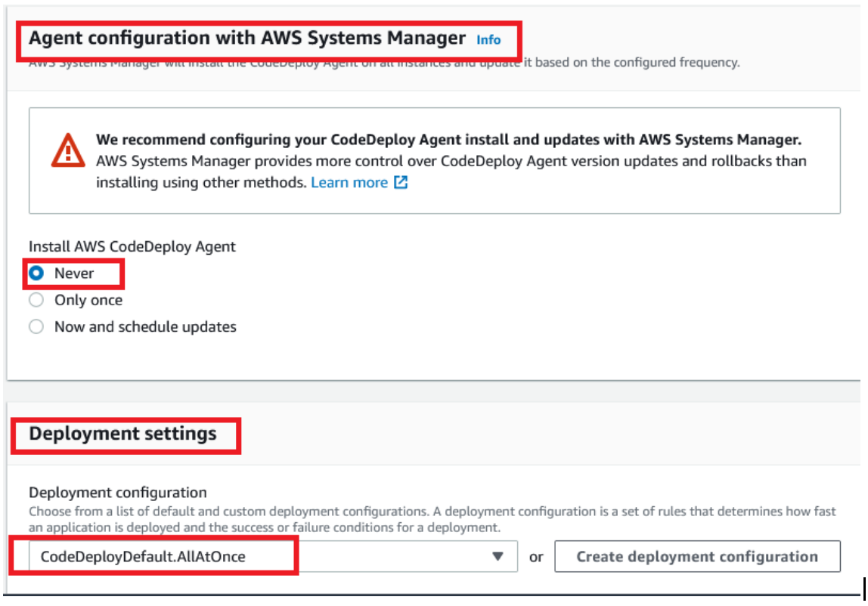The image size is (868, 606).
Task: Click Create deployment configuration button
Action: click(x=697, y=556)
